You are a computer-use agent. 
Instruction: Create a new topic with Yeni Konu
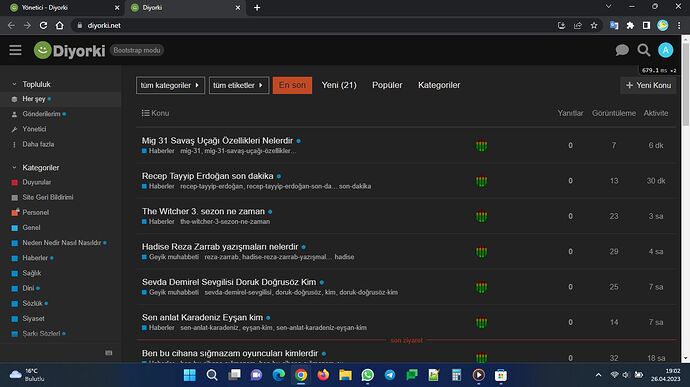[648, 85]
